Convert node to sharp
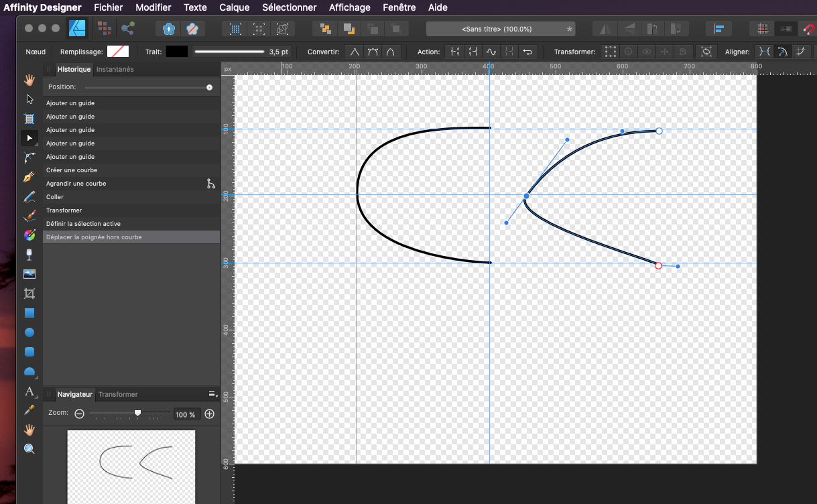Image resolution: width=817 pixels, height=504 pixels. point(355,52)
